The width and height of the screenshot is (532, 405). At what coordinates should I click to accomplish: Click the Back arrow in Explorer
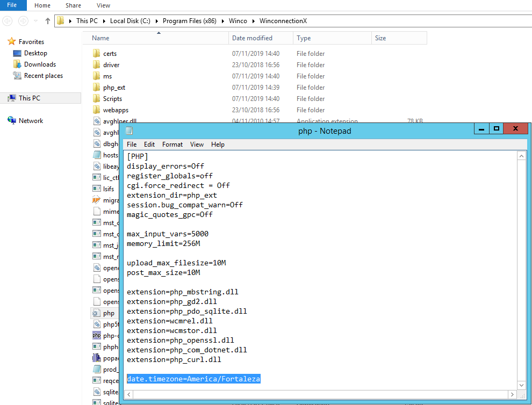coord(8,21)
